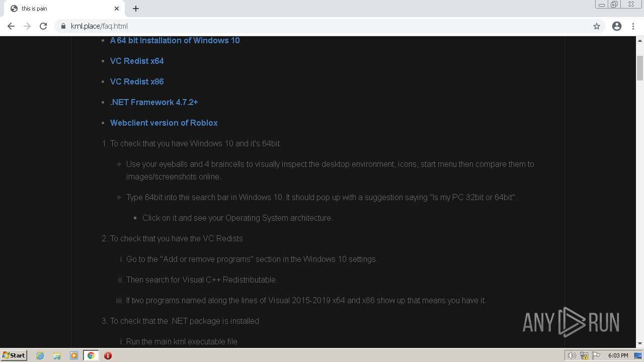Open a new browser tab

click(136, 9)
